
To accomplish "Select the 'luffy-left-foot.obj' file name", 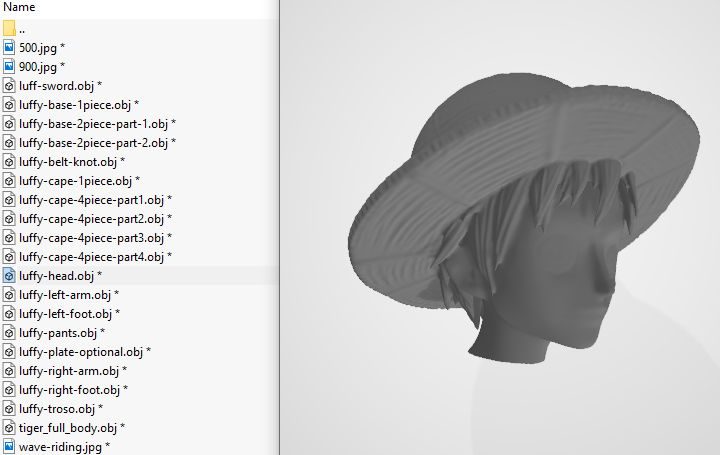I will click(65, 314).
